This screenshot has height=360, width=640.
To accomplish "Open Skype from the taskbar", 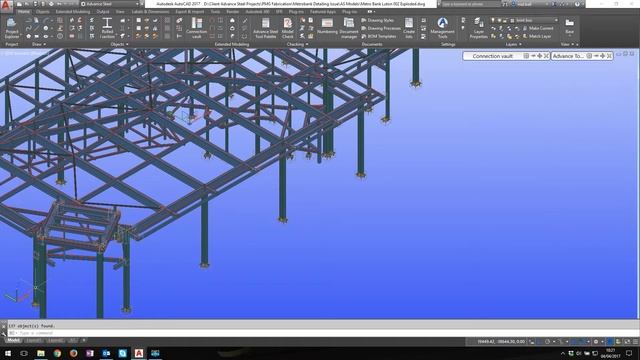I will pyautogui.click(x=122, y=353).
